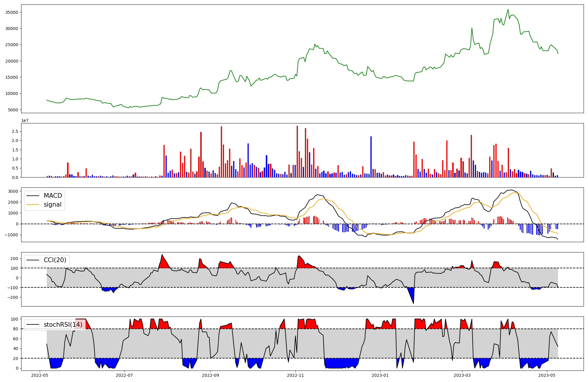Click the -200 CCI axis tick label
This screenshot has width=588, height=382.
12,297
